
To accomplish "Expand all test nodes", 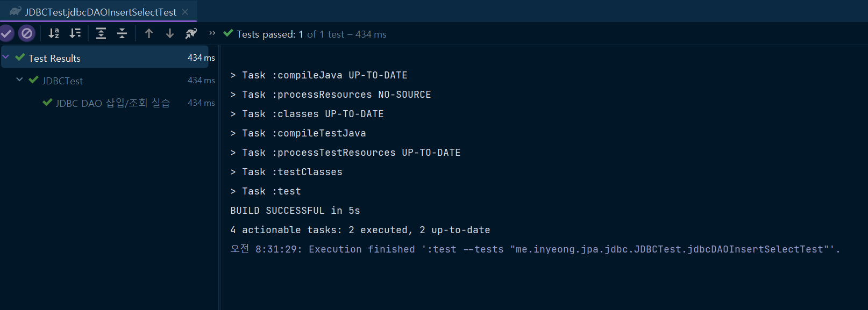I will 101,33.
